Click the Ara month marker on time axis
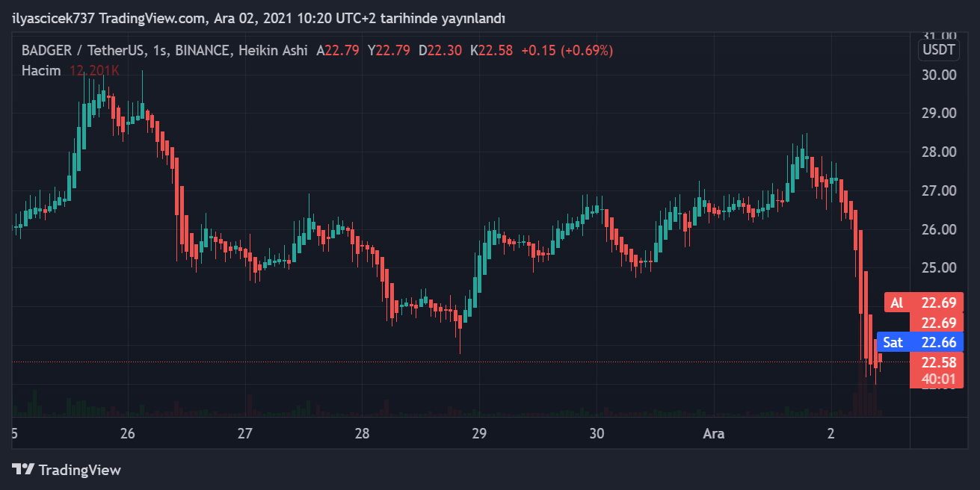Image resolution: width=980 pixels, height=490 pixels. pos(713,433)
